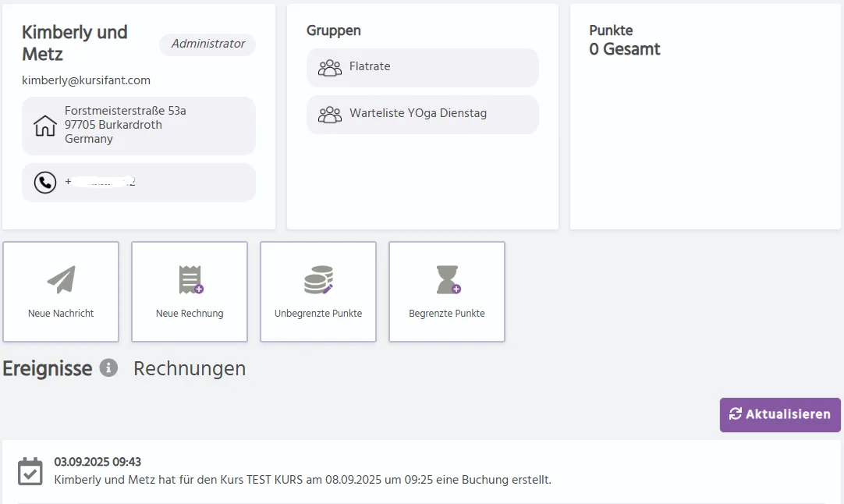The height and width of the screenshot is (504, 844).
Task: Click the house icon beside the address
Action: click(45, 126)
